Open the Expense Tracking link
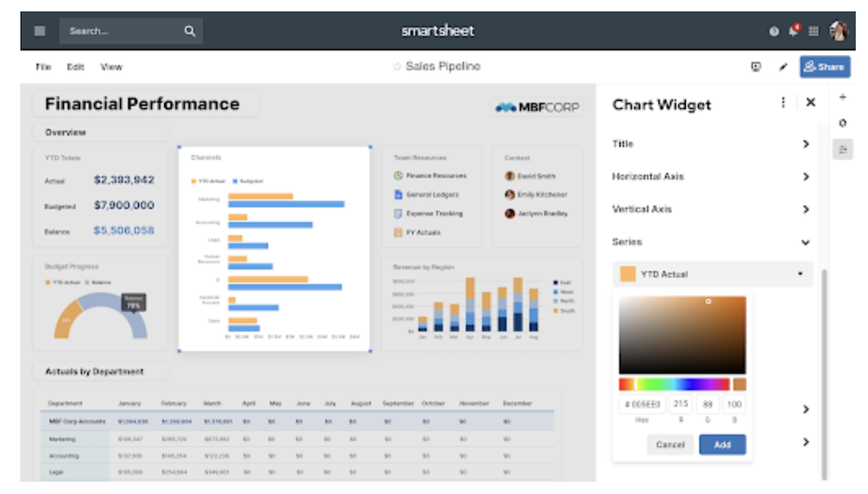Image resolution: width=868 pixels, height=494 pixels. pyautogui.click(x=434, y=213)
